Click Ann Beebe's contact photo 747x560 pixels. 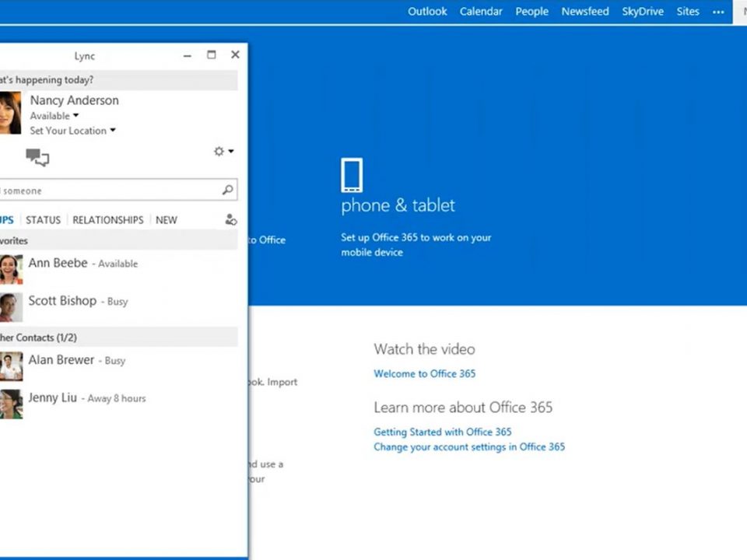pyautogui.click(x=11, y=269)
